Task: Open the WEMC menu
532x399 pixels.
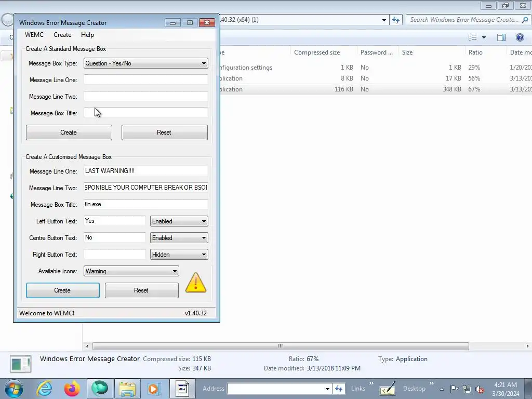Action: 34,35
